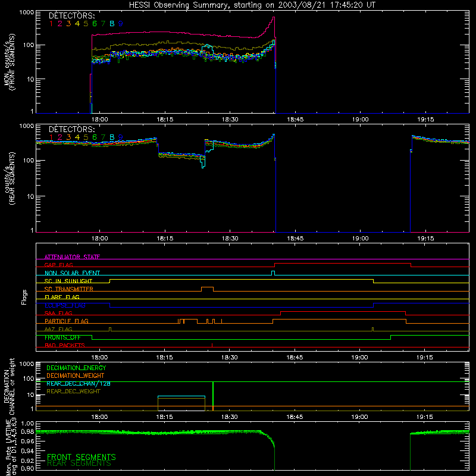Click dark green detector '7' in front segments legend
This screenshot has height=476, width=476.
(103, 24)
